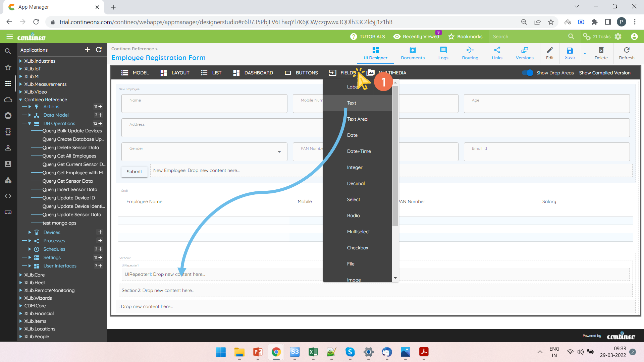
Task: Expand the XLib.Industries tree item
Action: [x=21, y=61]
